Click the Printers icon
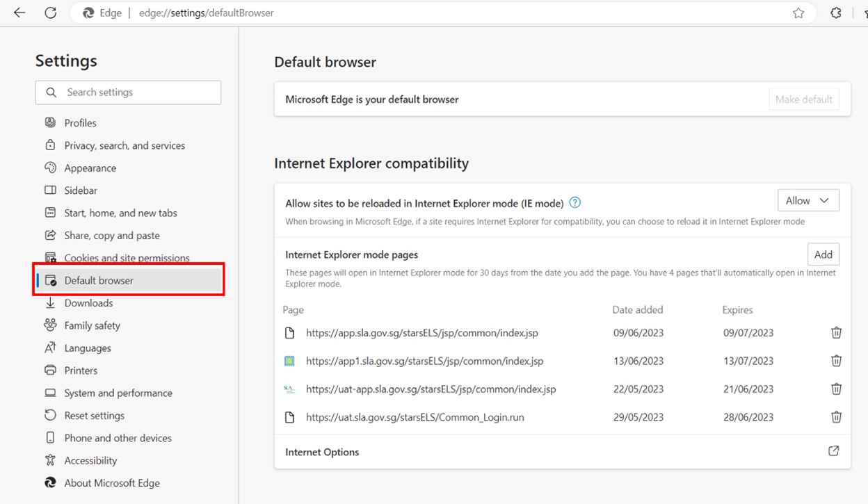This screenshot has width=868, height=504. coord(50,371)
